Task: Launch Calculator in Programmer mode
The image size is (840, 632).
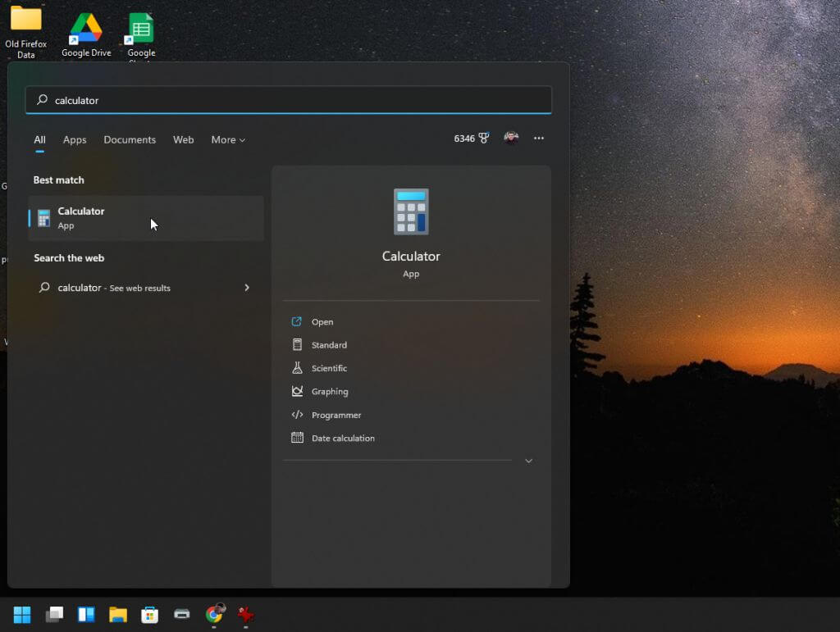Action: (x=336, y=416)
